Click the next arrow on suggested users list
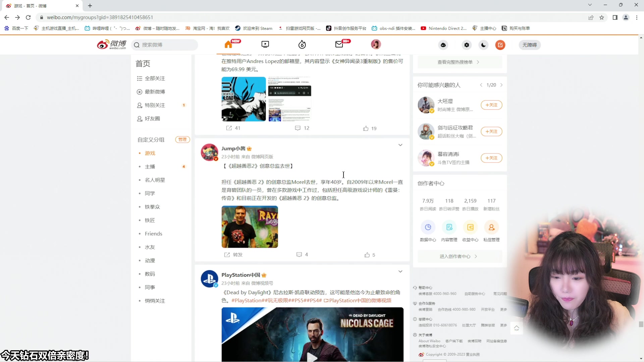644x362 pixels. coord(501,85)
